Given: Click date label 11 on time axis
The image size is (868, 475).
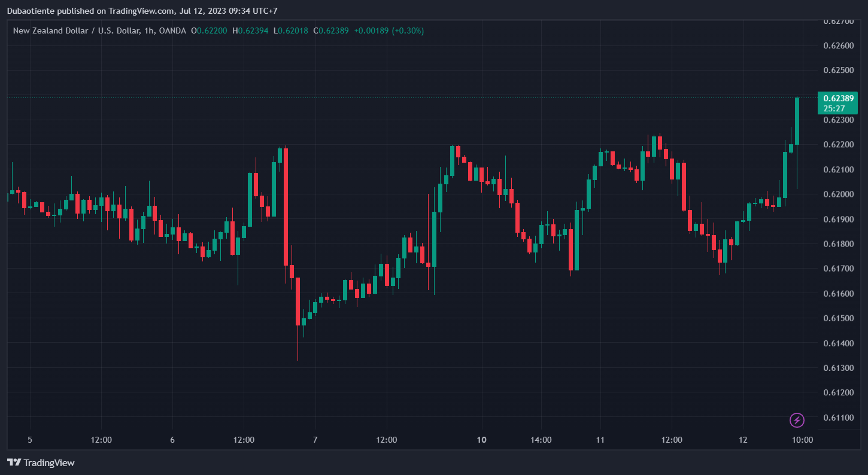Looking at the screenshot, I should [x=600, y=440].
